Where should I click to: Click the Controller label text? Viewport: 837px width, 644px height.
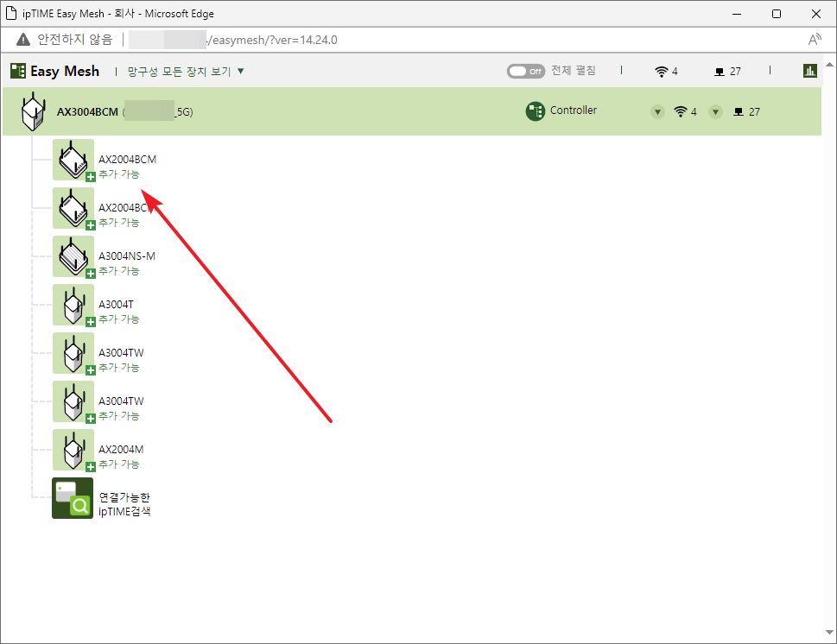574,110
